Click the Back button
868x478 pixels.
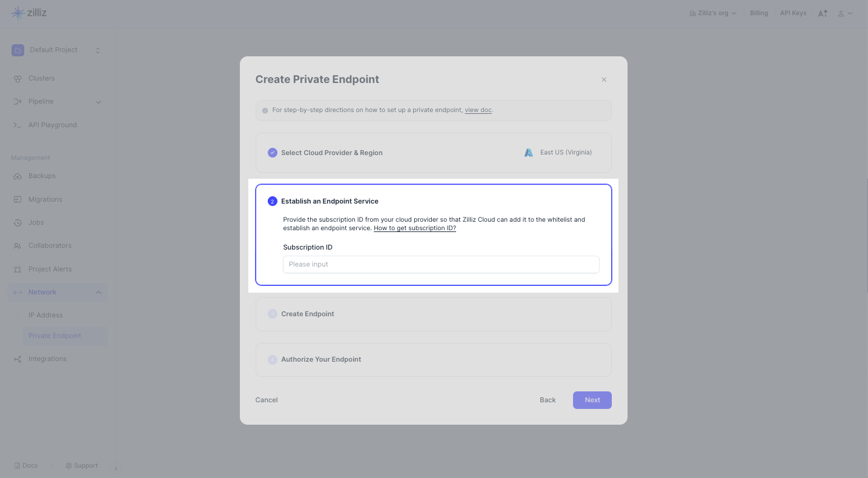click(x=548, y=400)
